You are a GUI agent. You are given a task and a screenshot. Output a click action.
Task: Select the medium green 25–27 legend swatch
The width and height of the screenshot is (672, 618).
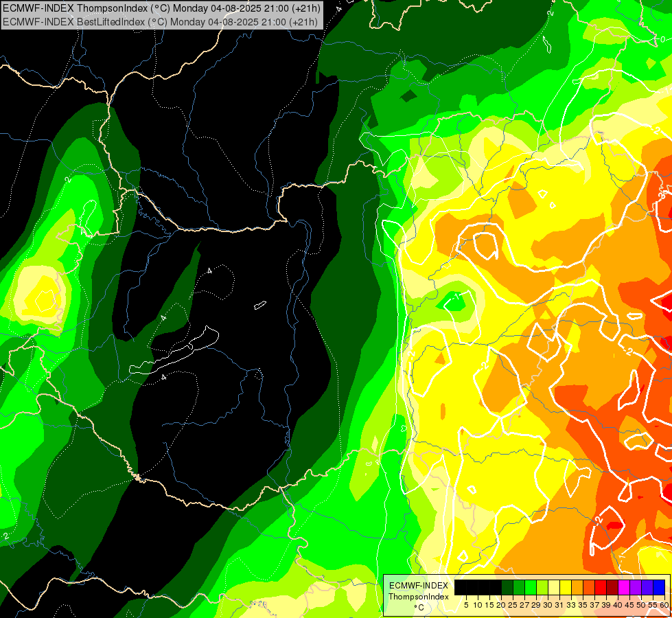click(519, 587)
